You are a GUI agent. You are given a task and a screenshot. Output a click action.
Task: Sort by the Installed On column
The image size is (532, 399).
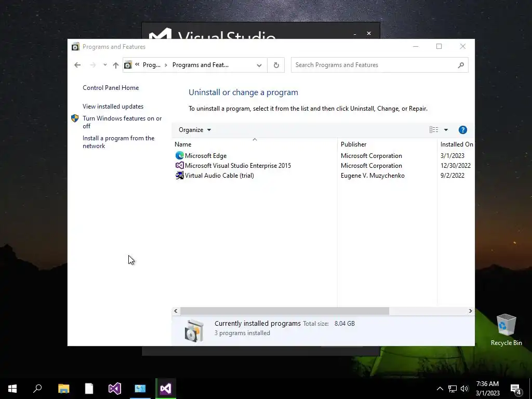click(456, 144)
